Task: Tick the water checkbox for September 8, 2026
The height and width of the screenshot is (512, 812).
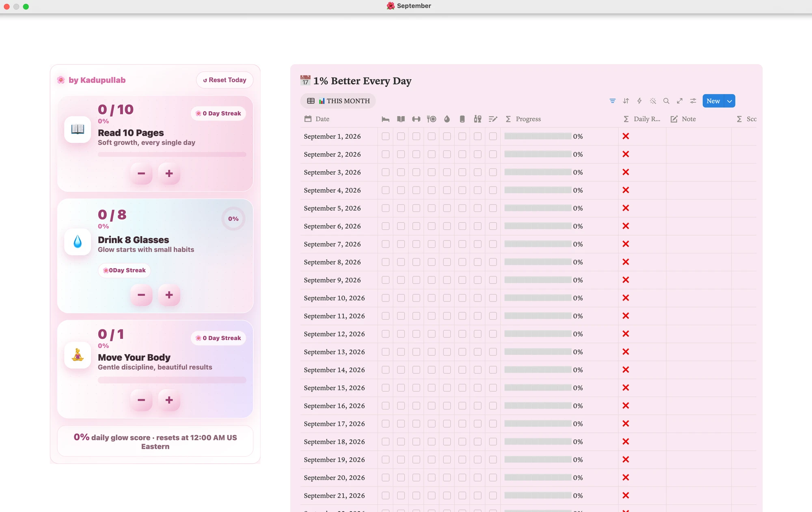Action: pos(447,262)
